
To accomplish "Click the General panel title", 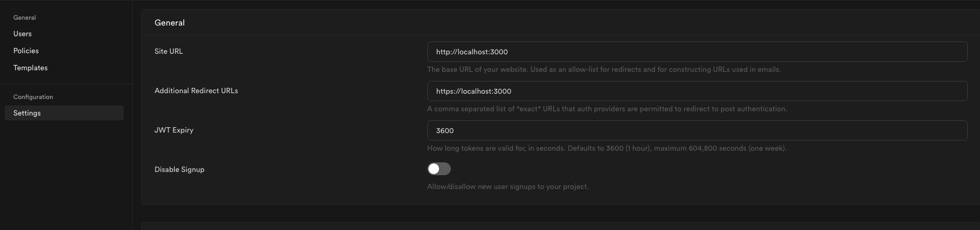I will 169,23.
